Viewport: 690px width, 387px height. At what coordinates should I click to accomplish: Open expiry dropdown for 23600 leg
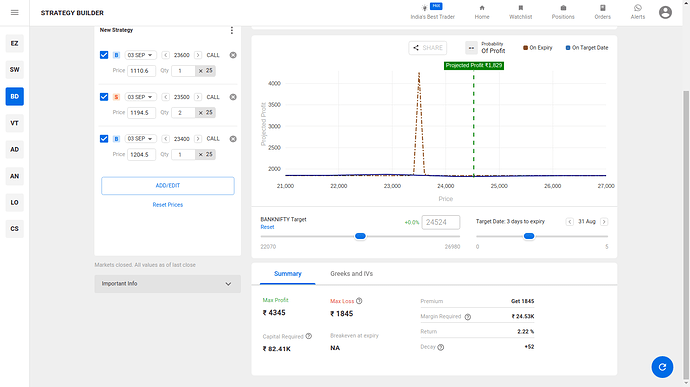140,55
